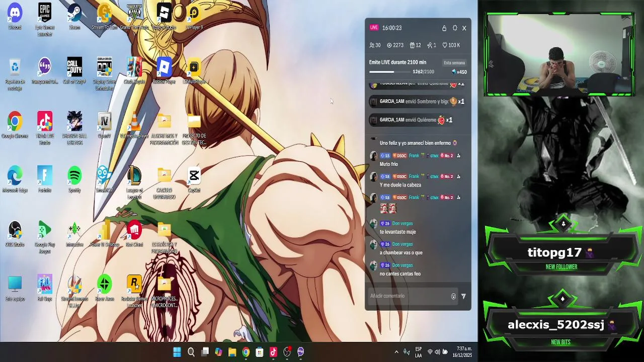Screen dimensions: 644x362
Task: Open File Explorer from the taskbar
Action: click(x=232, y=352)
